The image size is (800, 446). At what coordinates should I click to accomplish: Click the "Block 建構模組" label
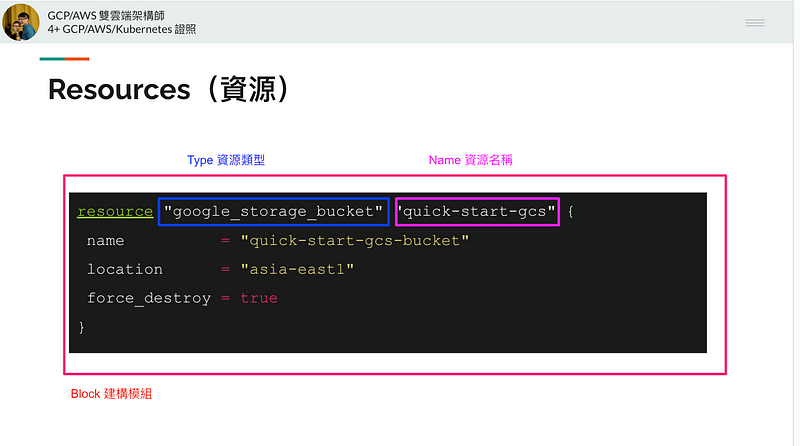click(111, 393)
